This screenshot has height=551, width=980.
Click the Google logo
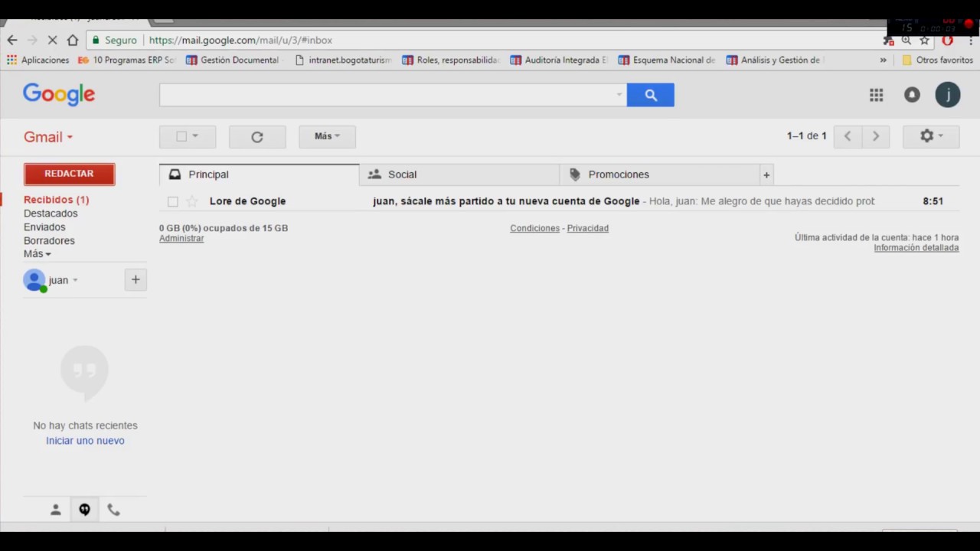(59, 94)
